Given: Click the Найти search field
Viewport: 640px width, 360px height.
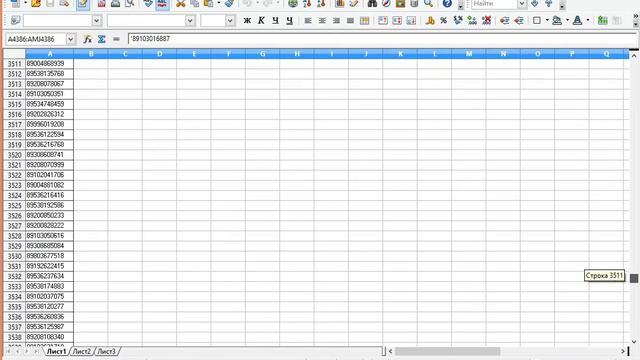Looking at the screenshot, I should (494, 4).
